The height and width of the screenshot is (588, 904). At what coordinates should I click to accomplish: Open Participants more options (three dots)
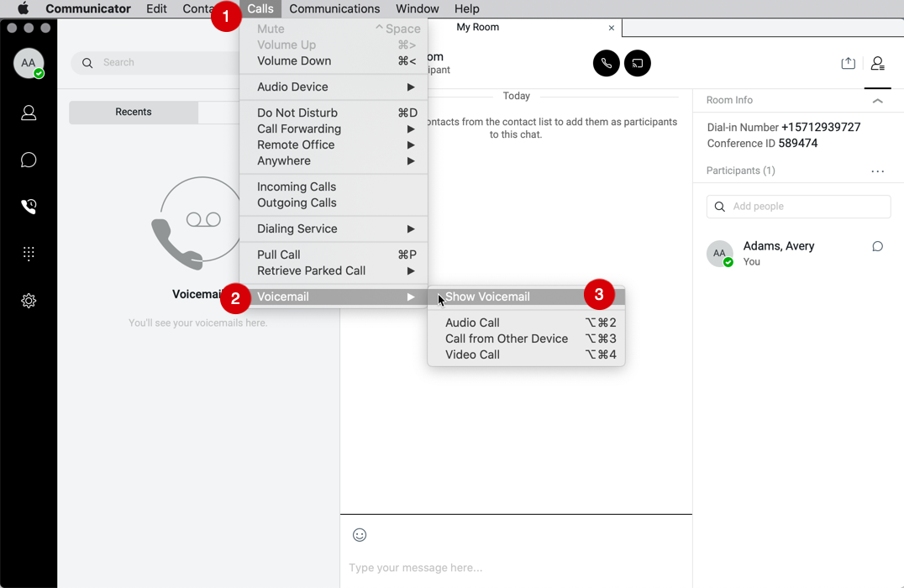tap(877, 171)
